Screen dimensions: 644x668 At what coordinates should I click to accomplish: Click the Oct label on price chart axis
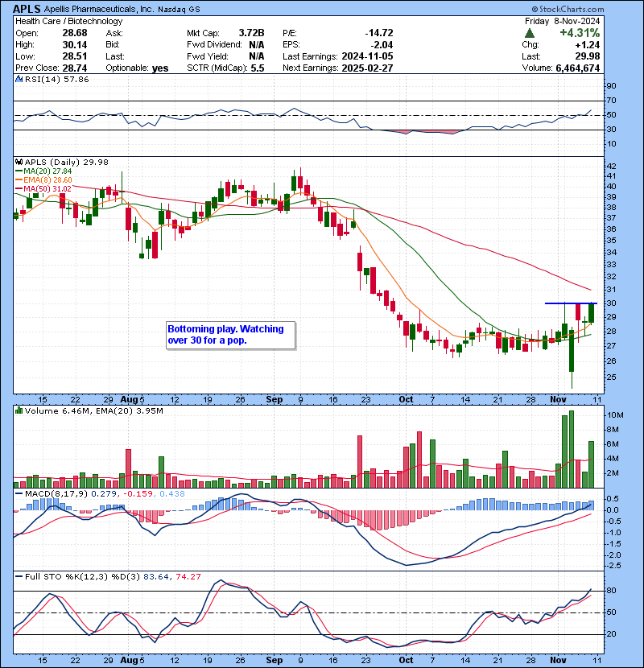click(x=406, y=399)
